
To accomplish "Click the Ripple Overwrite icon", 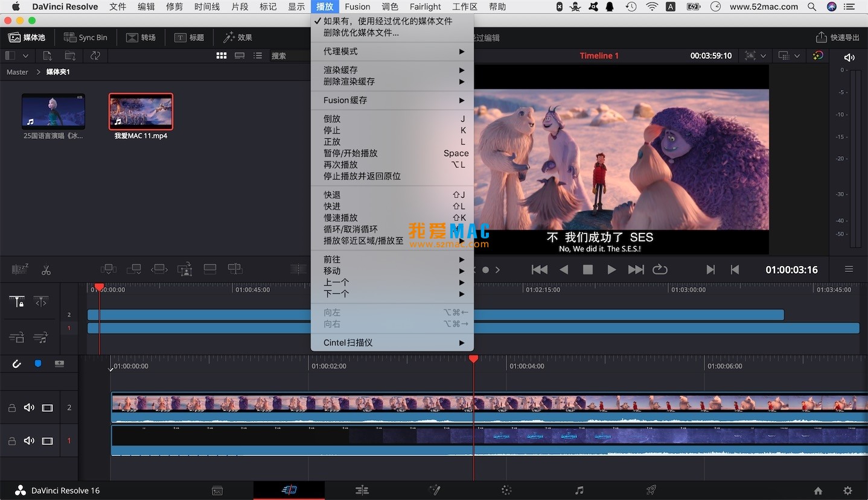I will 159,269.
